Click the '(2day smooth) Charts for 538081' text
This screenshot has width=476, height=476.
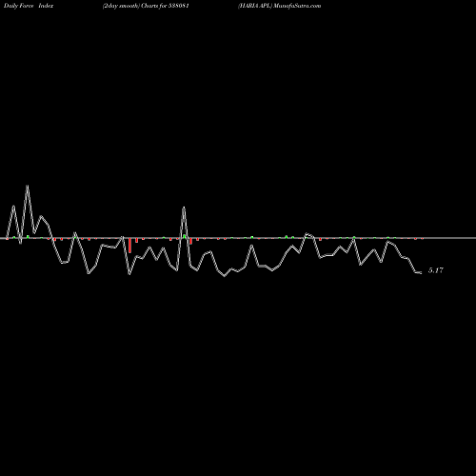point(146,6)
